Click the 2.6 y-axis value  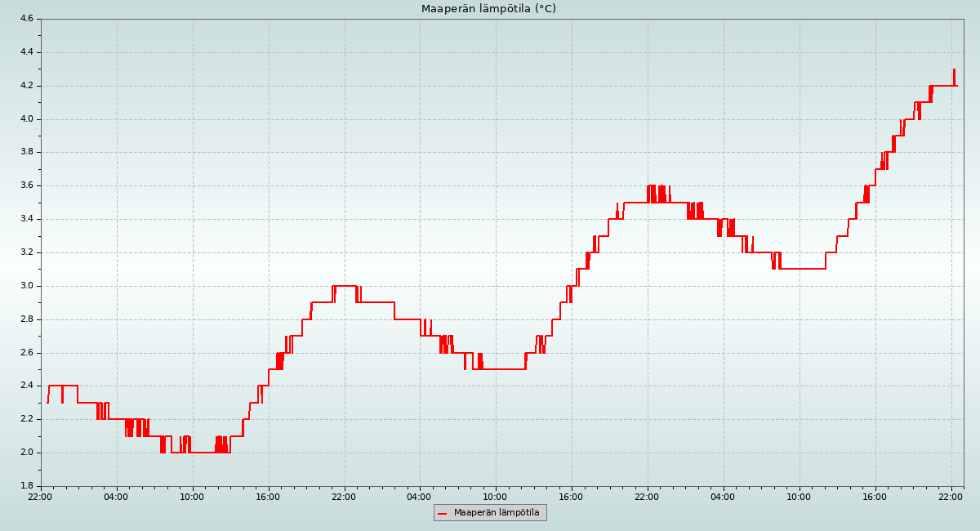25,353
